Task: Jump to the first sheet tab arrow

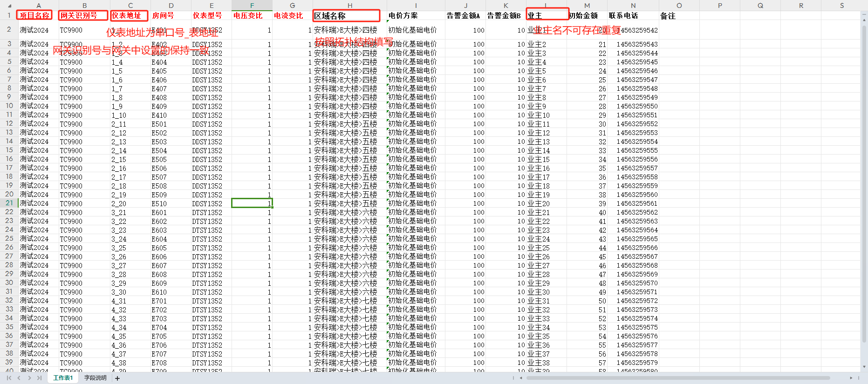Action: (9, 378)
